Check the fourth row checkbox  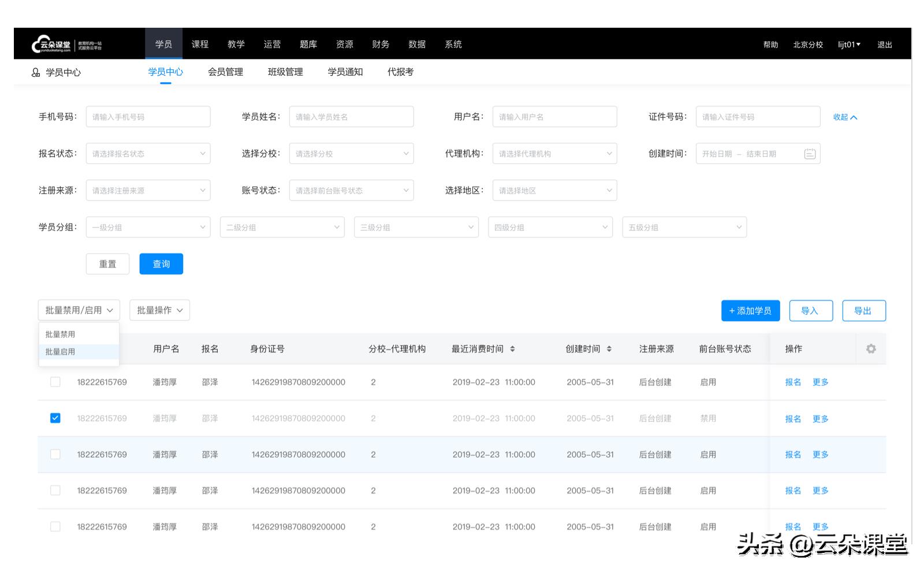click(x=55, y=490)
